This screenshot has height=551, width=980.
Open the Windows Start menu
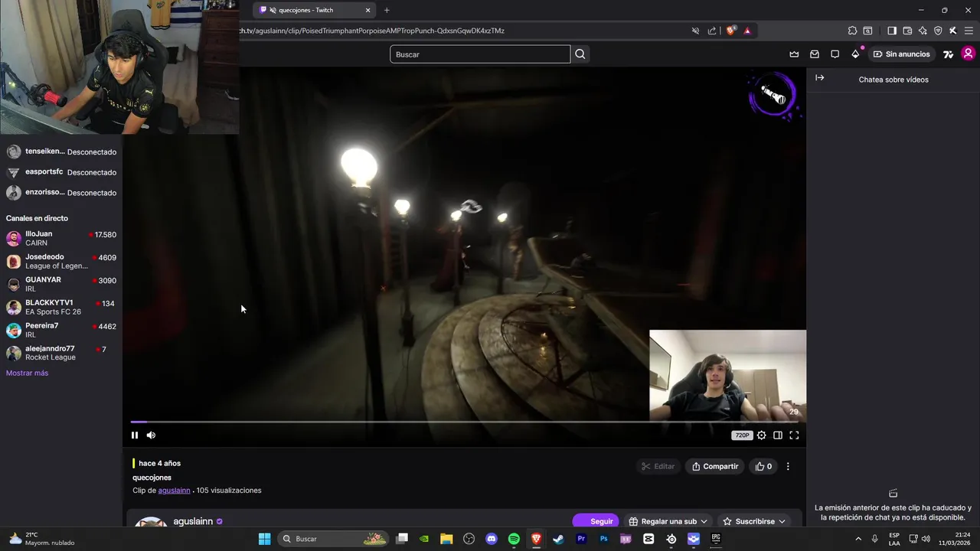click(x=264, y=539)
